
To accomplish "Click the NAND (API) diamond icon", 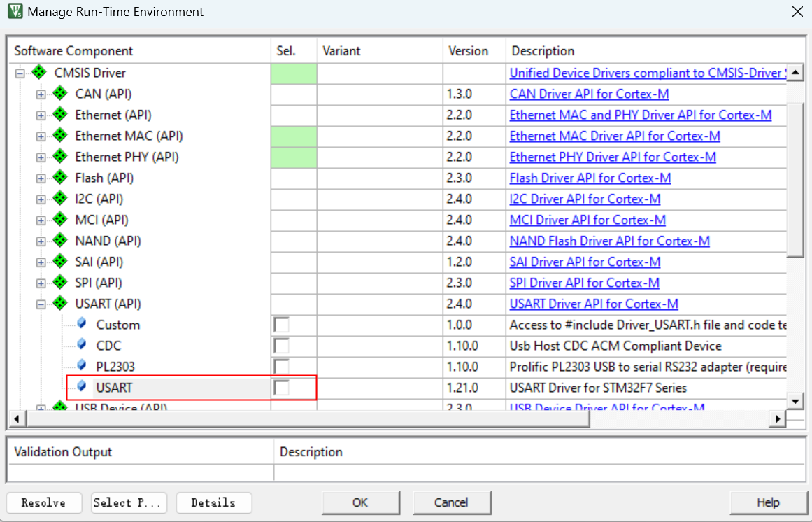I will pos(60,241).
